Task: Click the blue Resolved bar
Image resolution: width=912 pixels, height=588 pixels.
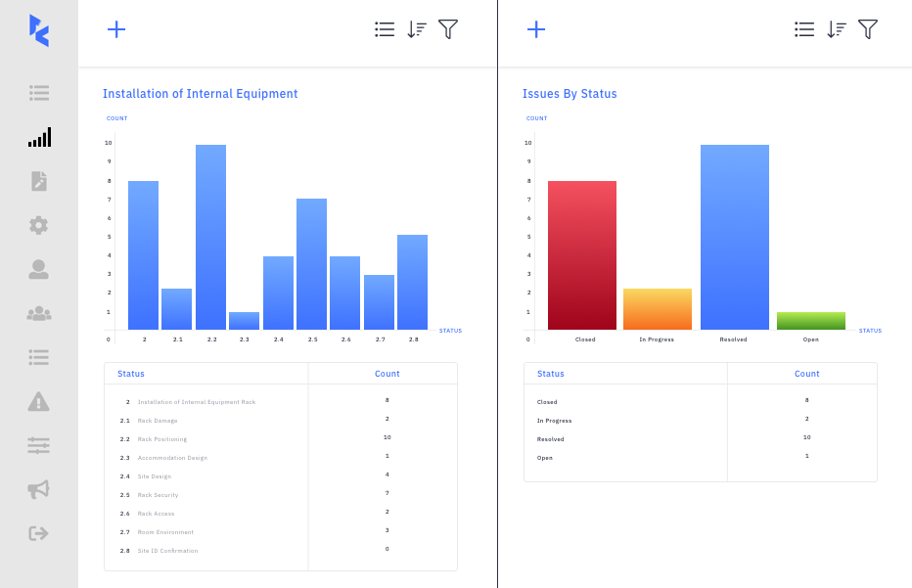Action: pyautogui.click(x=735, y=238)
